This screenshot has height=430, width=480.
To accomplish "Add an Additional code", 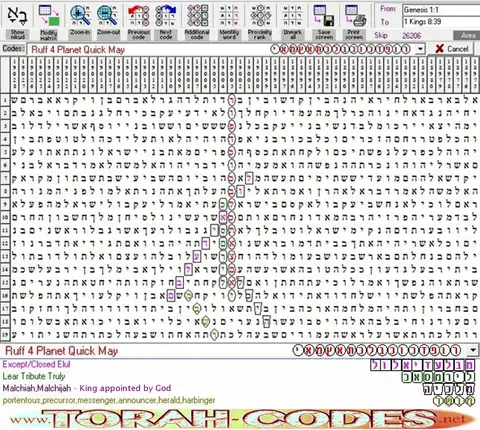I will point(197,21).
